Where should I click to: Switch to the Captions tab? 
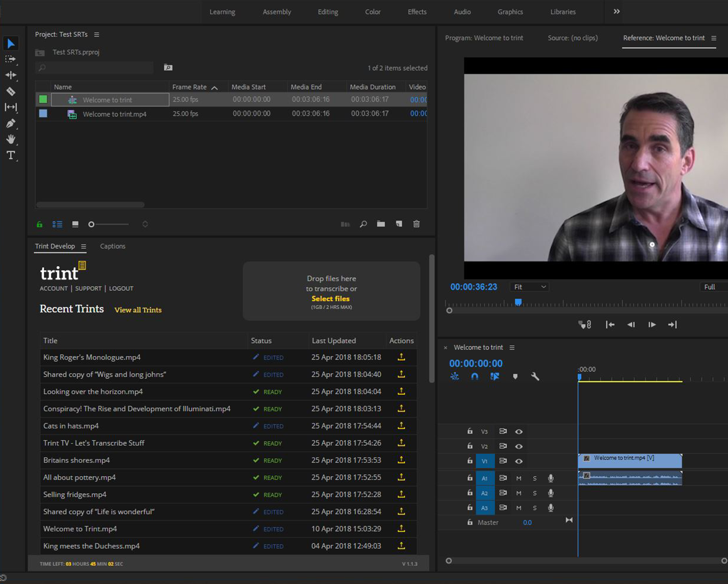[112, 246]
